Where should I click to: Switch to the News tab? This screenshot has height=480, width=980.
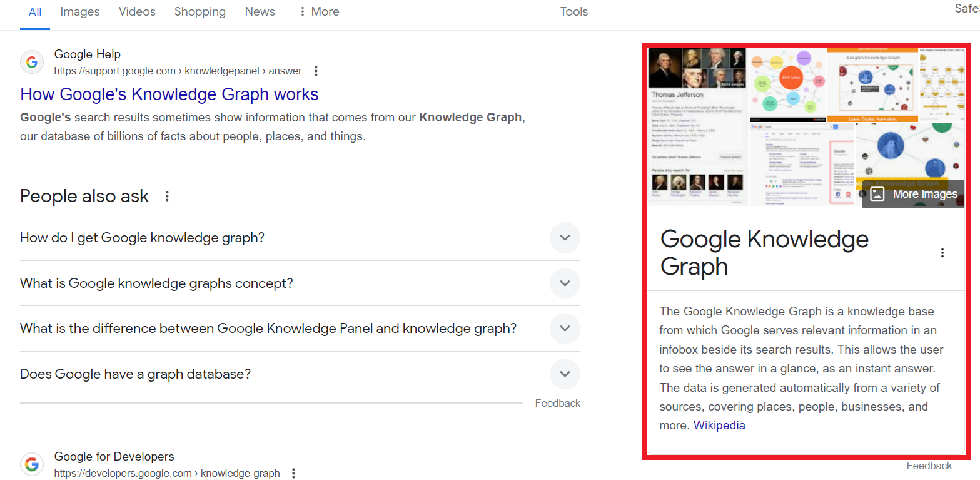[x=260, y=12]
